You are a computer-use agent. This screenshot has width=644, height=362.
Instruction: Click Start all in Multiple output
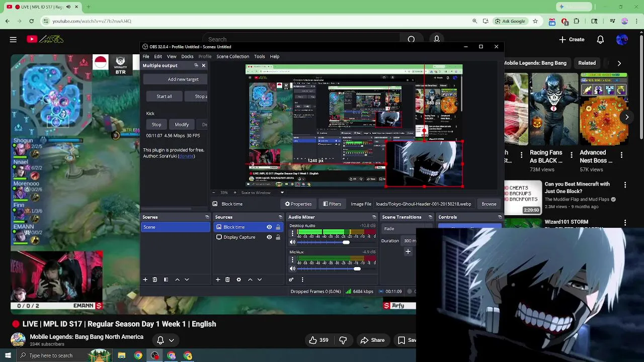164,97
